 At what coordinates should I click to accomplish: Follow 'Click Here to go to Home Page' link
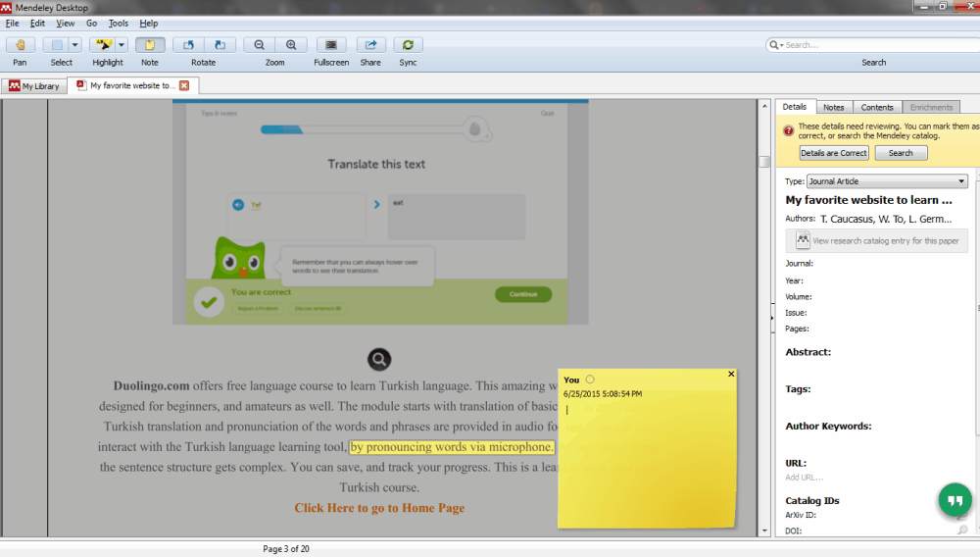pos(379,508)
